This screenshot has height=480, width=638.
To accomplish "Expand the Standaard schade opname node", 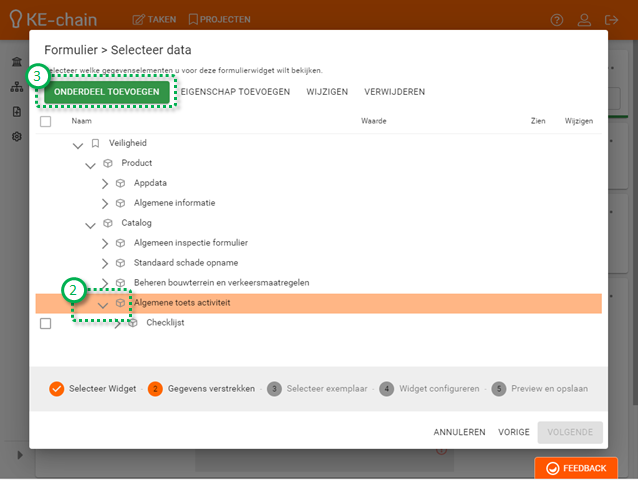I will click(x=104, y=263).
